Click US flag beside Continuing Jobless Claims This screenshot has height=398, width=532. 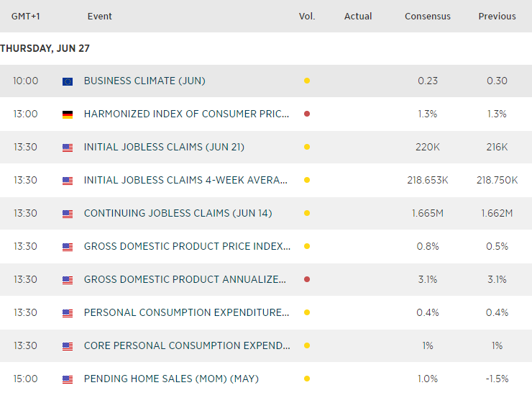click(x=68, y=214)
